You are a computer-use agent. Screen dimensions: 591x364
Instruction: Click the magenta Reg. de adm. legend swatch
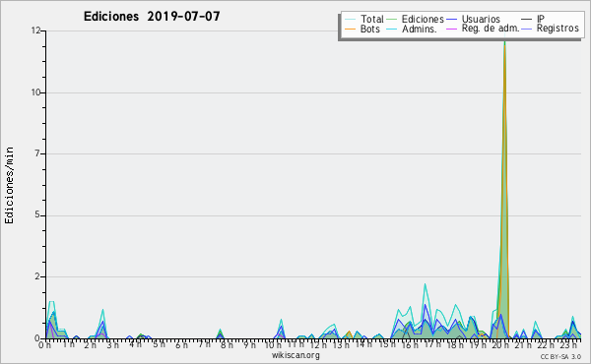pyautogui.click(x=451, y=29)
